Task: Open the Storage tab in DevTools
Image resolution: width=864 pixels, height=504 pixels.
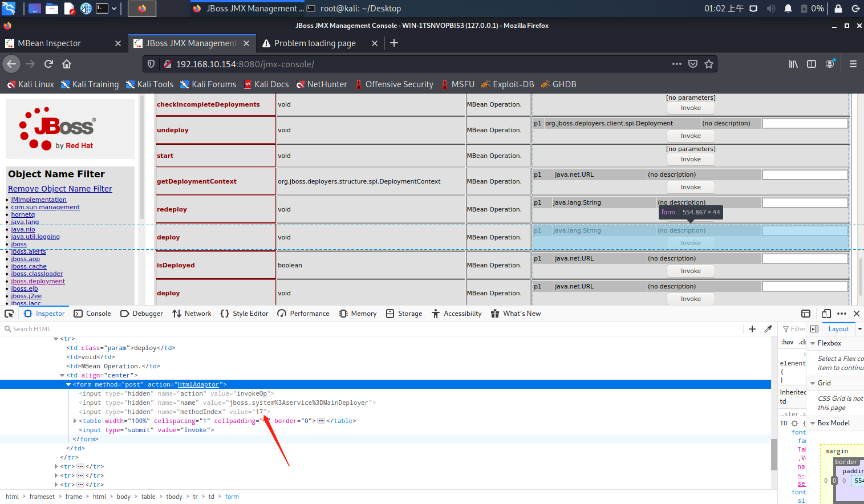Action: tap(404, 314)
